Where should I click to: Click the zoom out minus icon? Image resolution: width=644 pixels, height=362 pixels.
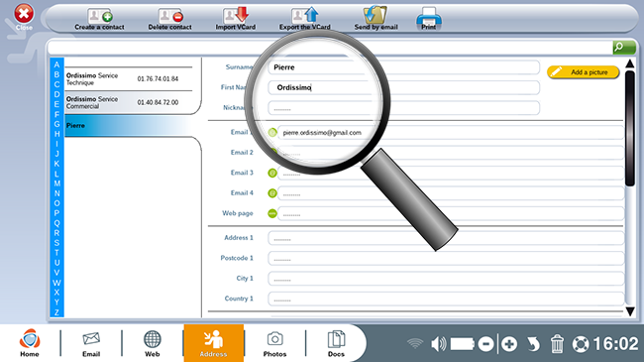click(485, 344)
